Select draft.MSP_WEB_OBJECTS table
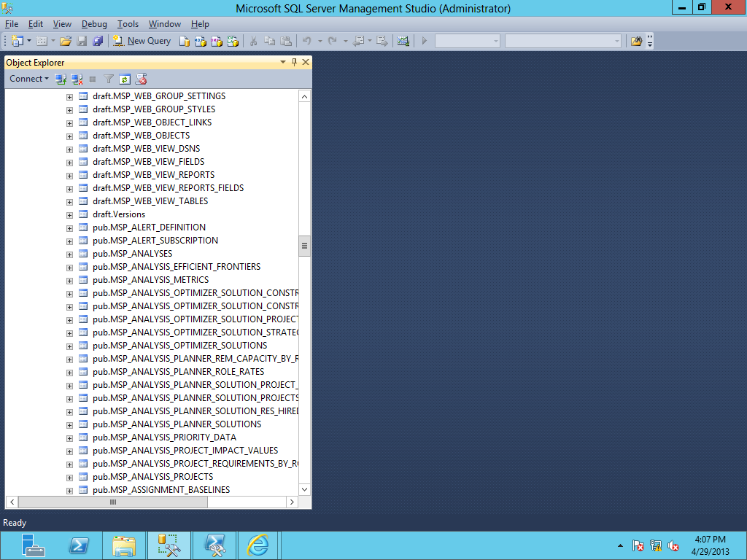747x560 pixels. (141, 135)
